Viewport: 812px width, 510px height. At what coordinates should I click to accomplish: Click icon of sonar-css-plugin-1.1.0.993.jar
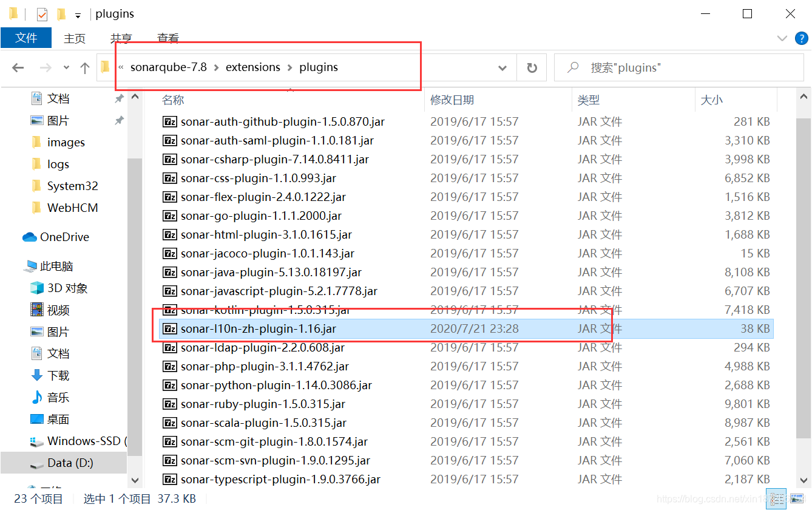pyautogui.click(x=170, y=178)
